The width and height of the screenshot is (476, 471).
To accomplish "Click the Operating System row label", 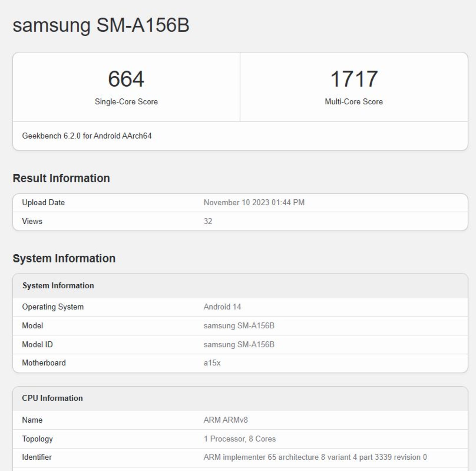I will 53,307.
